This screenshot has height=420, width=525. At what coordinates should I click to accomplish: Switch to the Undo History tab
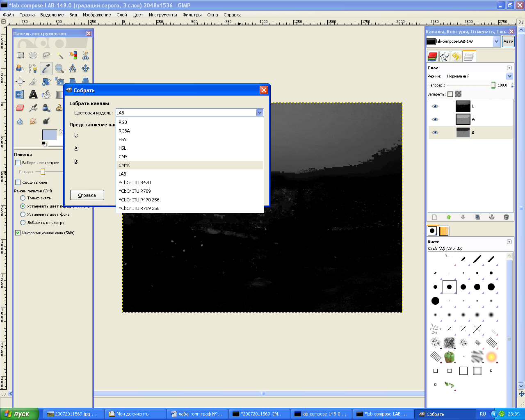[x=457, y=57]
